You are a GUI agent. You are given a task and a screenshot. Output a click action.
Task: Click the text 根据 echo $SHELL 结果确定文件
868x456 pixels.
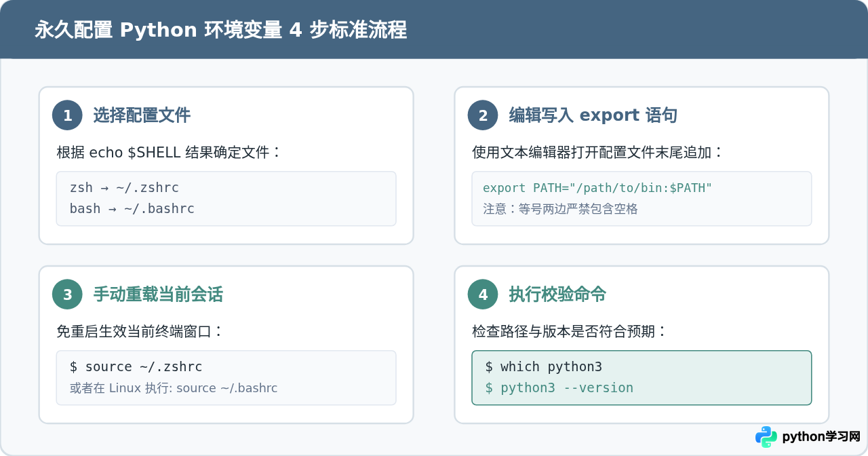click(168, 152)
